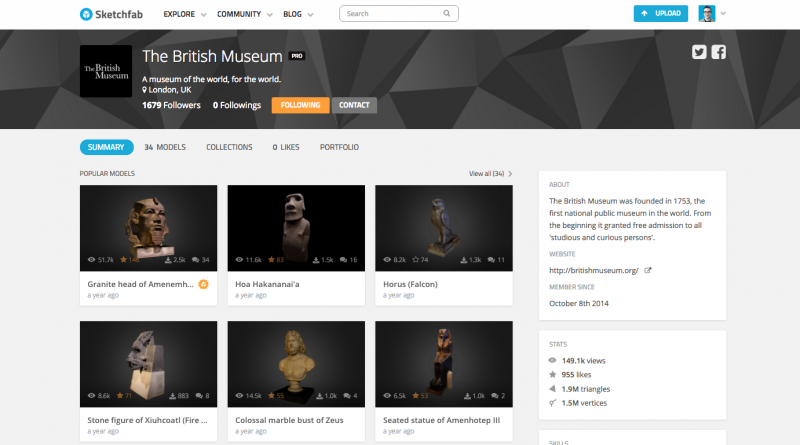Switch to the 34 Models tab
This screenshot has height=445, width=800.
pyautogui.click(x=165, y=147)
